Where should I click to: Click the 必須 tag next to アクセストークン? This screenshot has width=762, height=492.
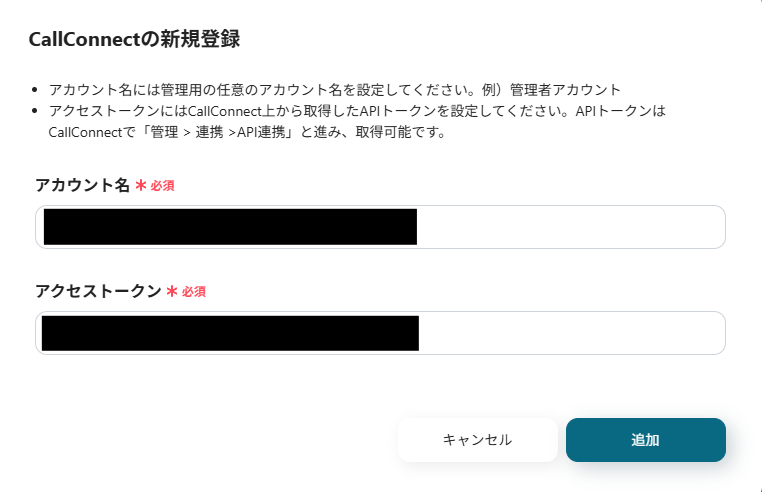194,292
